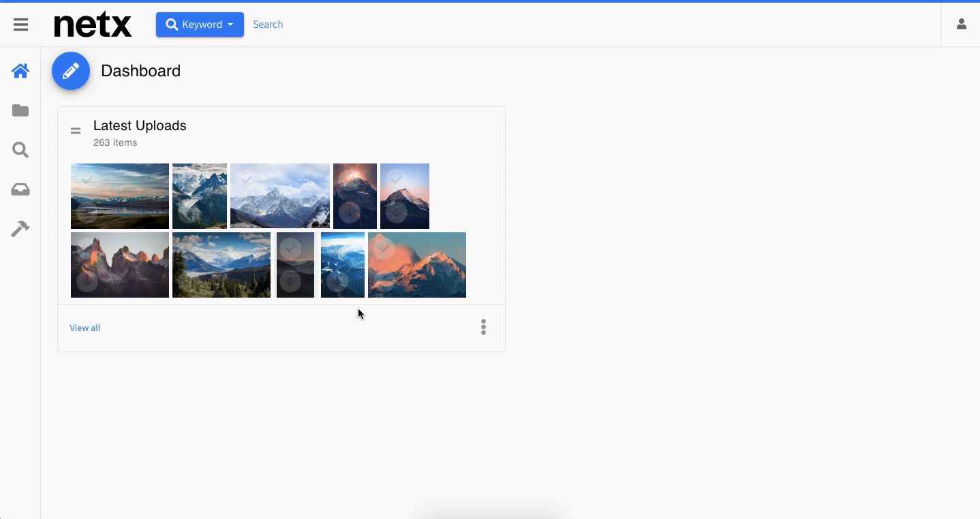980x519 pixels.
Task: Open the Search section in sidebar
Action: tap(20, 150)
